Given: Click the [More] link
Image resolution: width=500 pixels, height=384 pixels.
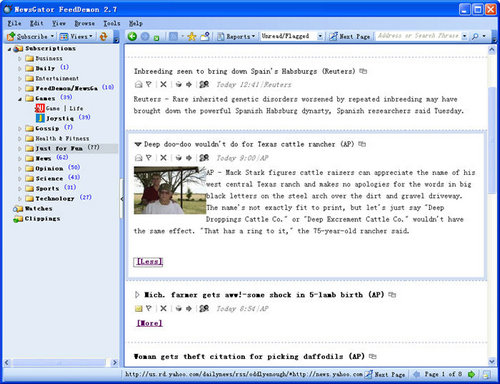Looking at the screenshot, I should pos(149,323).
